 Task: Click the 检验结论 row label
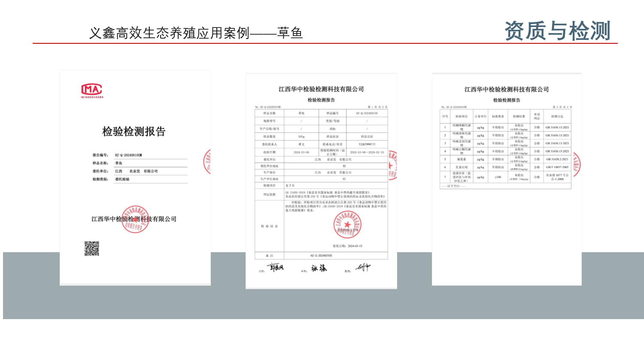click(270, 226)
